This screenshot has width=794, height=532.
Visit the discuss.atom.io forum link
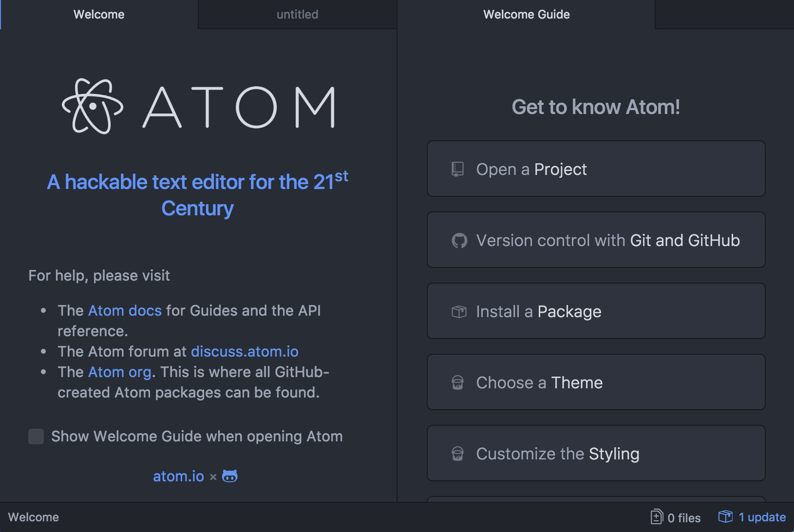click(x=245, y=352)
